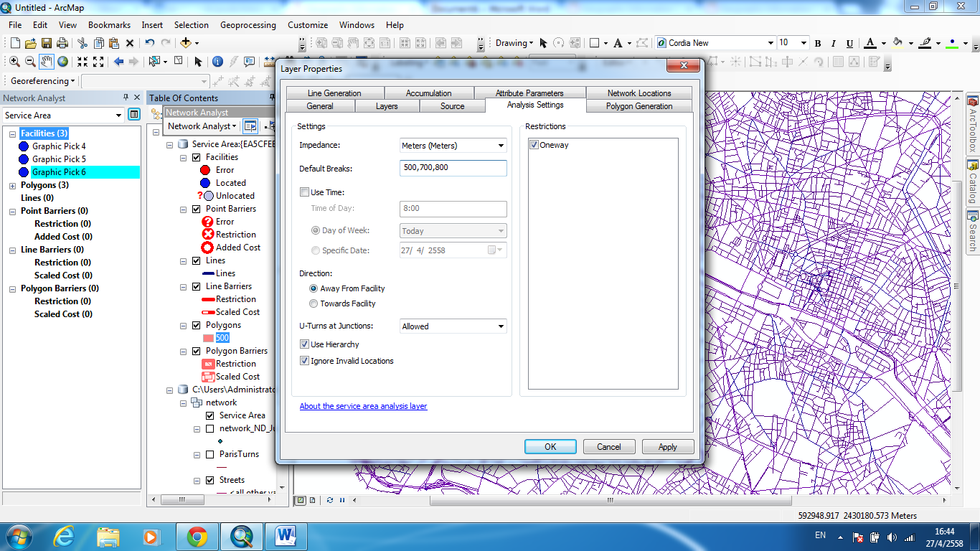Click the Italic formatting icon
Viewport: 980px width, 551px height.
pyautogui.click(x=834, y=44)
